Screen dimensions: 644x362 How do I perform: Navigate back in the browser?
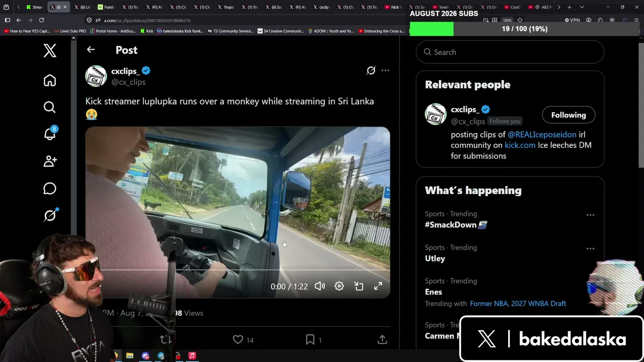click(x=19, y=20)
